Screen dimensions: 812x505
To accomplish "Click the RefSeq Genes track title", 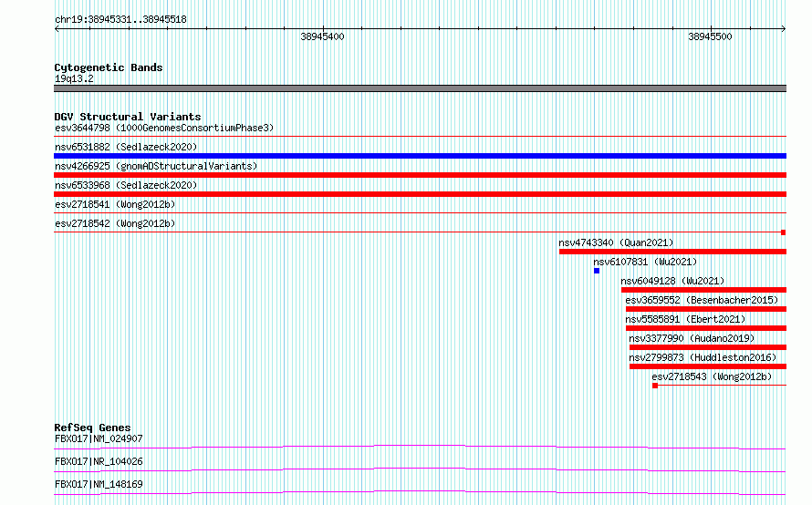I will point(92,428).
